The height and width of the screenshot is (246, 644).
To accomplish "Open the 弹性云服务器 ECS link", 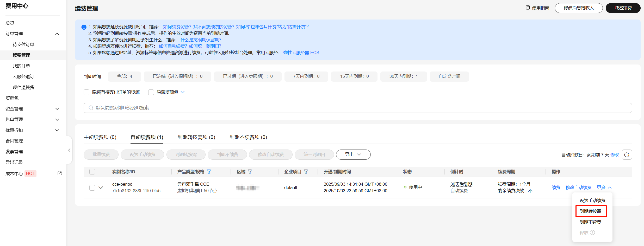I will [x=301, y=53].
